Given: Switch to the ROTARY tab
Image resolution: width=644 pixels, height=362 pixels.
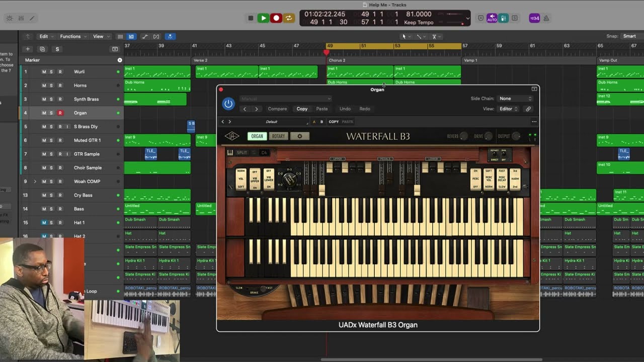Looking at the screenshot, I should (278, 136).
